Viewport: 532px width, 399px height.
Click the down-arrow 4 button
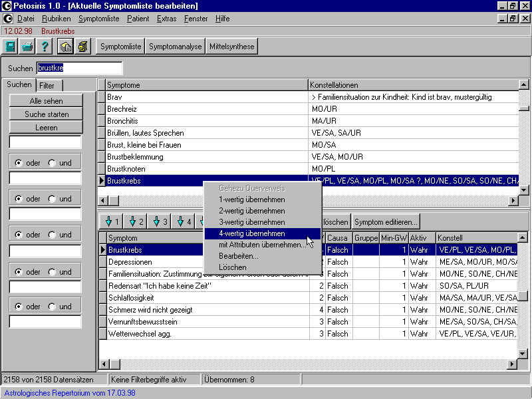184,222
